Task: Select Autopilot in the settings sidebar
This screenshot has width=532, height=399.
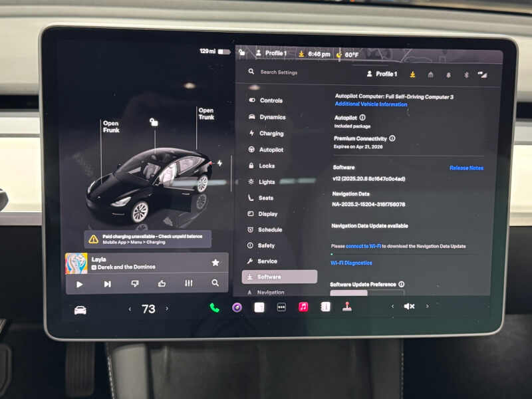Action: click(271, 150)
